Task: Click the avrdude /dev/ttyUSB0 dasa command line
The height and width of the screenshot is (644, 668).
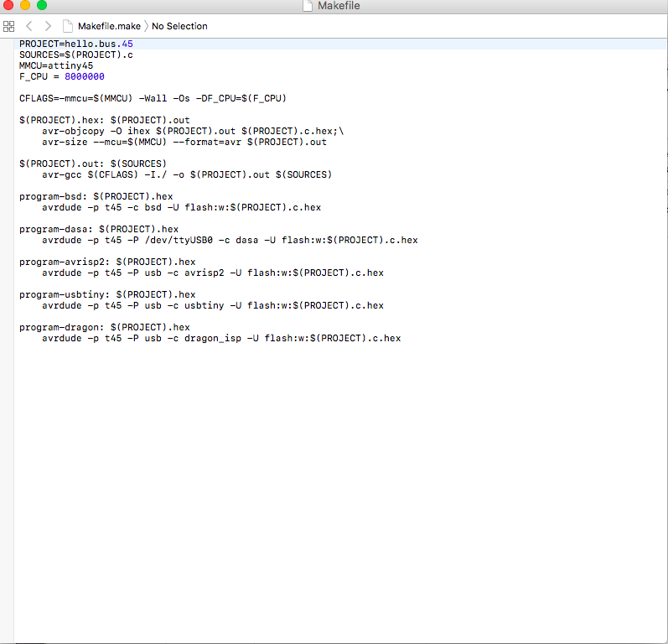Action: [x=230, y=241]
